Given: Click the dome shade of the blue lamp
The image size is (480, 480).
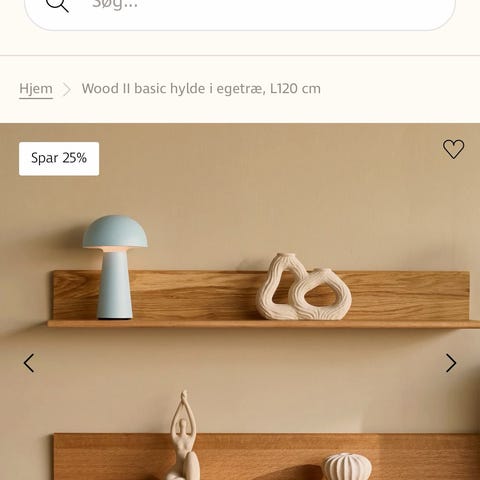Looking at the screenshot, I should point(115,231).
